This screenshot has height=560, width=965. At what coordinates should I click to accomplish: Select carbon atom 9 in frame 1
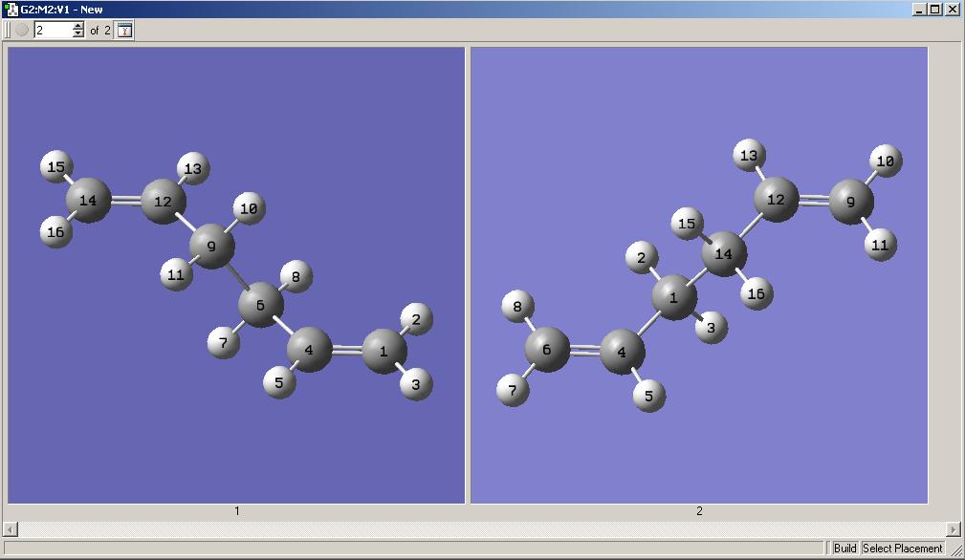coord(211,247)
